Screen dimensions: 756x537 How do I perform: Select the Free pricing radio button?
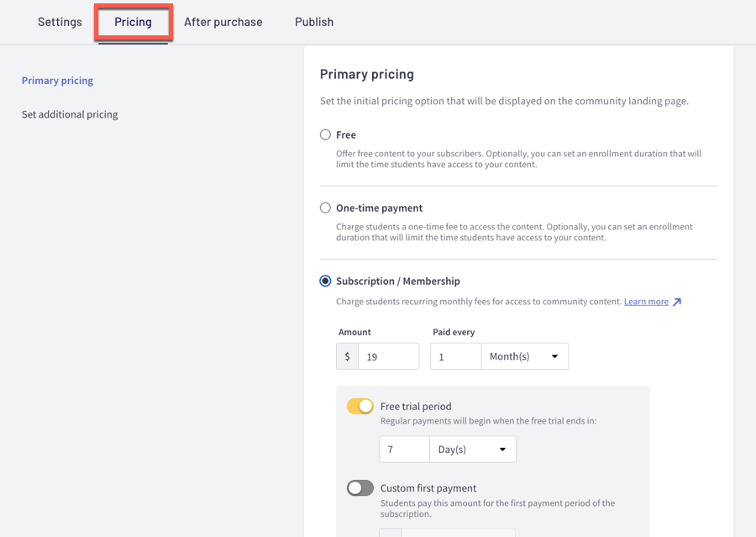(x=325, y=134)
